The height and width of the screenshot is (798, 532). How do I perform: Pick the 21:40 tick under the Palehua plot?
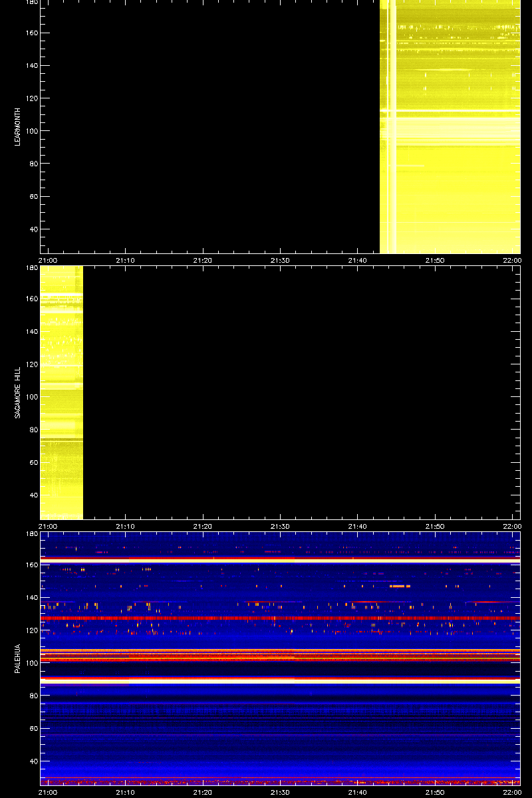coord(357,792)
